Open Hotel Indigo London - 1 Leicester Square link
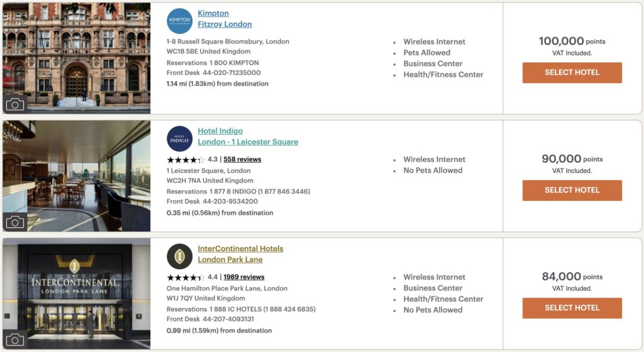 248,137
